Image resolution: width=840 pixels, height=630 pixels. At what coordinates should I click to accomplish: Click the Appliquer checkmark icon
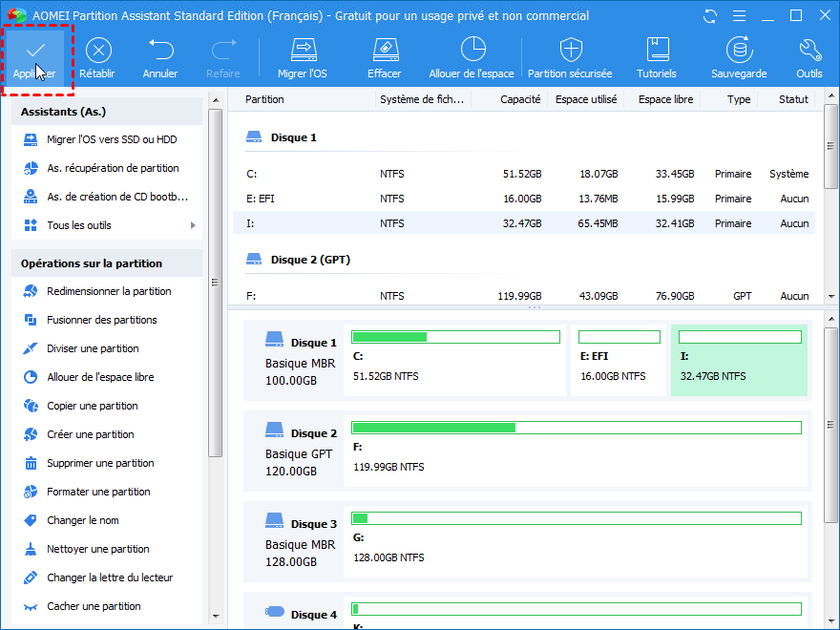click(35, 51)
